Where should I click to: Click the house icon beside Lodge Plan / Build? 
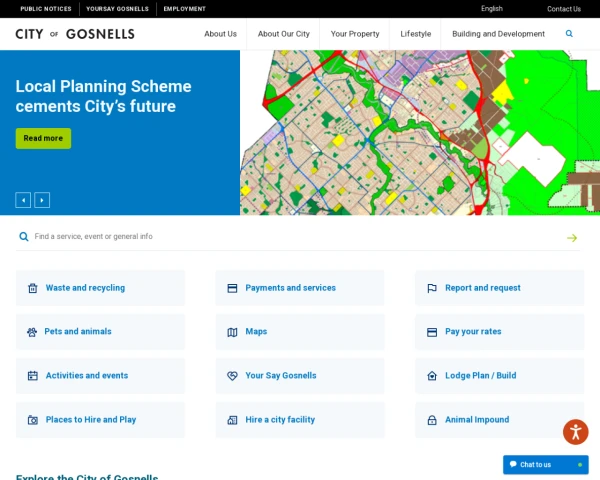point(432,376)
